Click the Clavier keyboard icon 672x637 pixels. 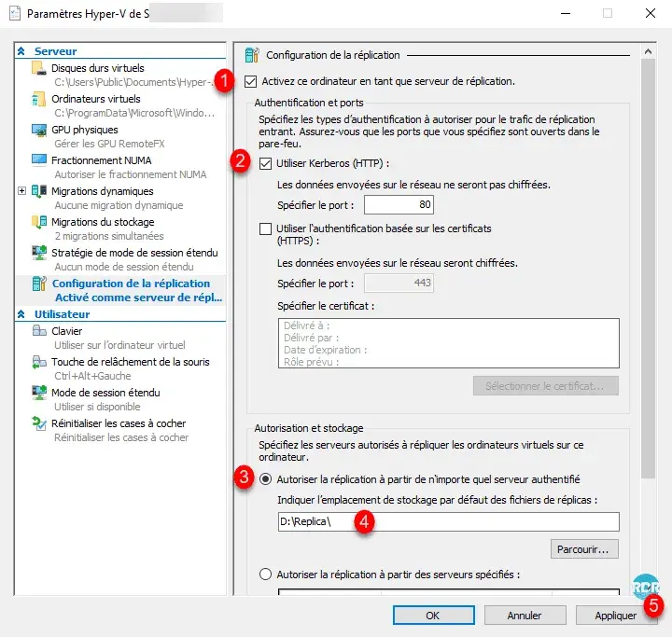point(38,332)
